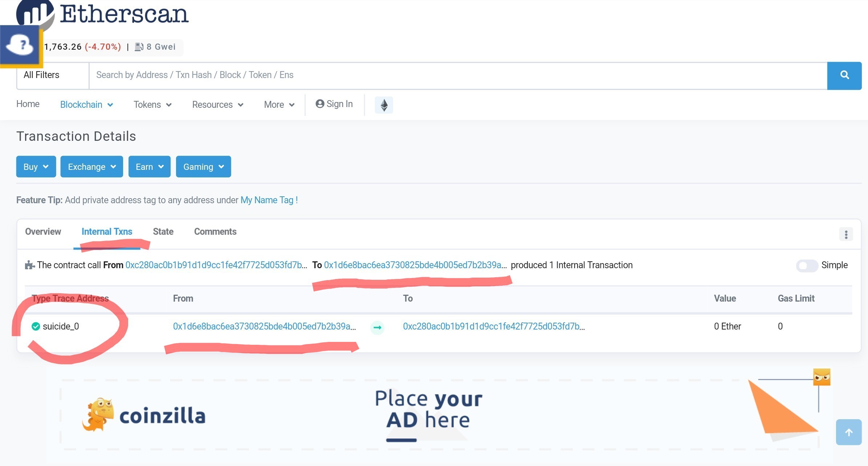868x466 pixels.
Task: Toggle the Simple view switch
Action: (807, 266)
